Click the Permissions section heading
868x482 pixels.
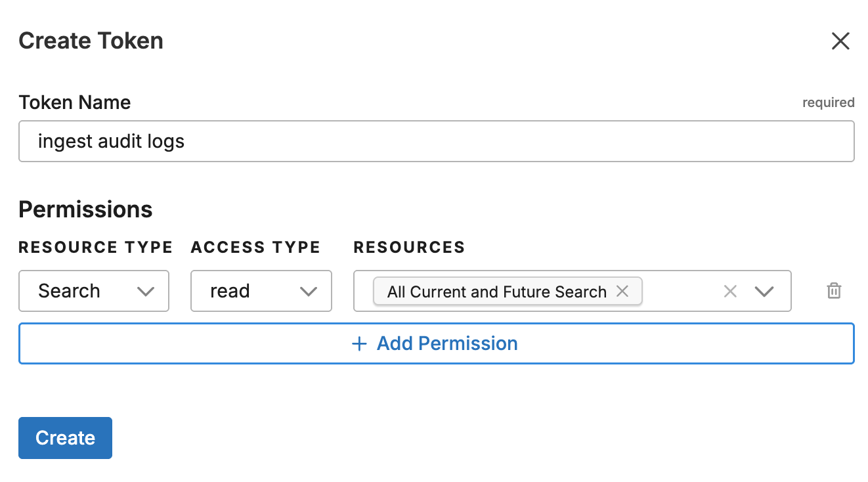[85, 209]
